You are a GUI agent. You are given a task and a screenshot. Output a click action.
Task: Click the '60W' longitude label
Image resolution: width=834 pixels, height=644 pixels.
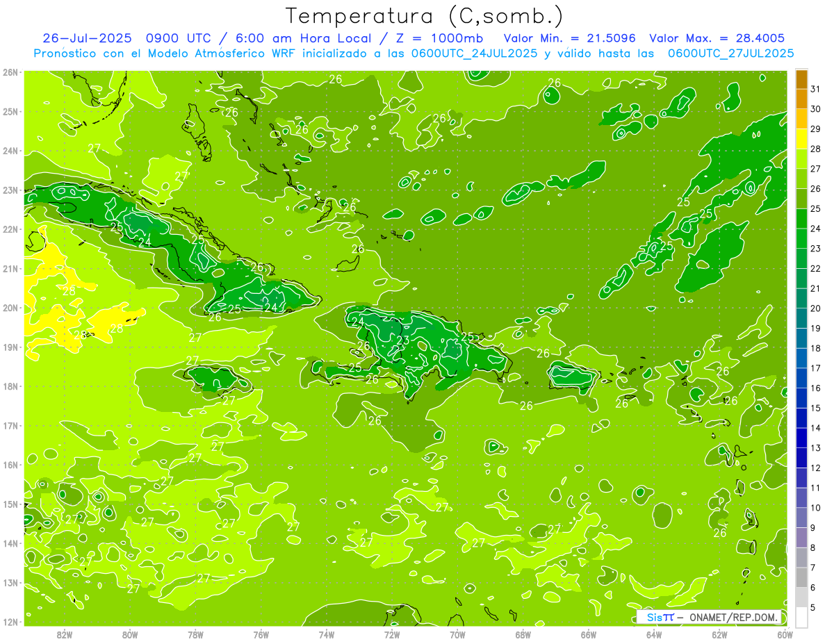(785, 634)
